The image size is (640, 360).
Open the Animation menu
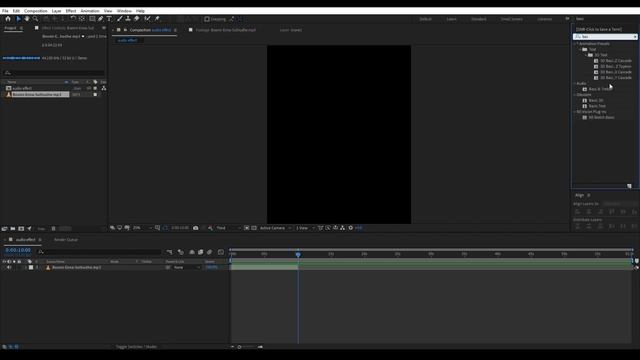click(x=90, y=11)
